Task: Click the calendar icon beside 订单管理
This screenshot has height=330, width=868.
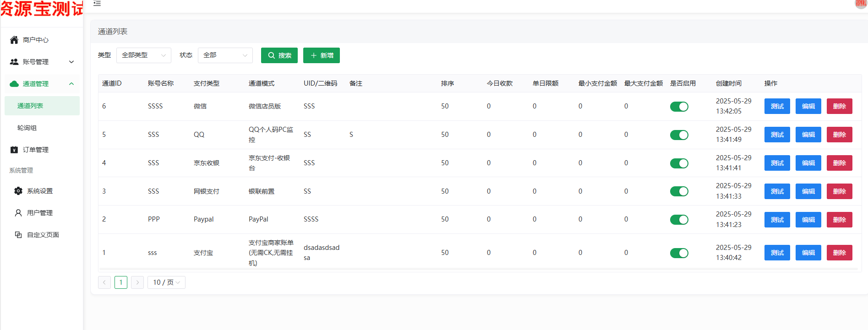Action: 14,150
